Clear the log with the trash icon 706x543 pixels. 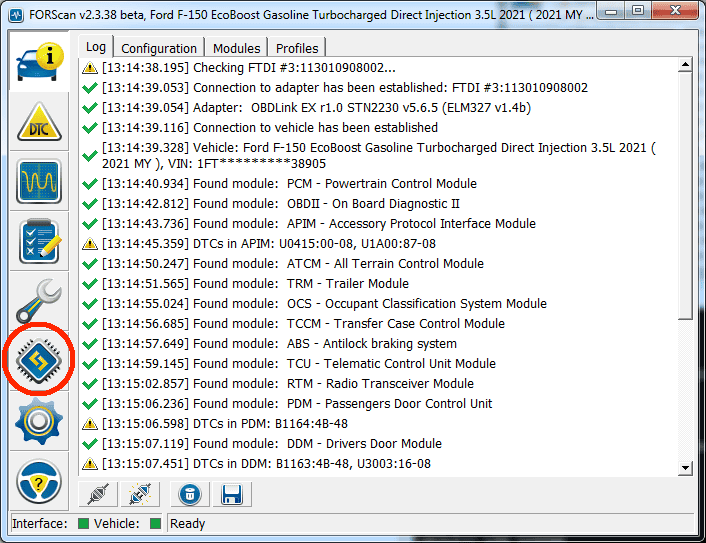pos(190,494)
